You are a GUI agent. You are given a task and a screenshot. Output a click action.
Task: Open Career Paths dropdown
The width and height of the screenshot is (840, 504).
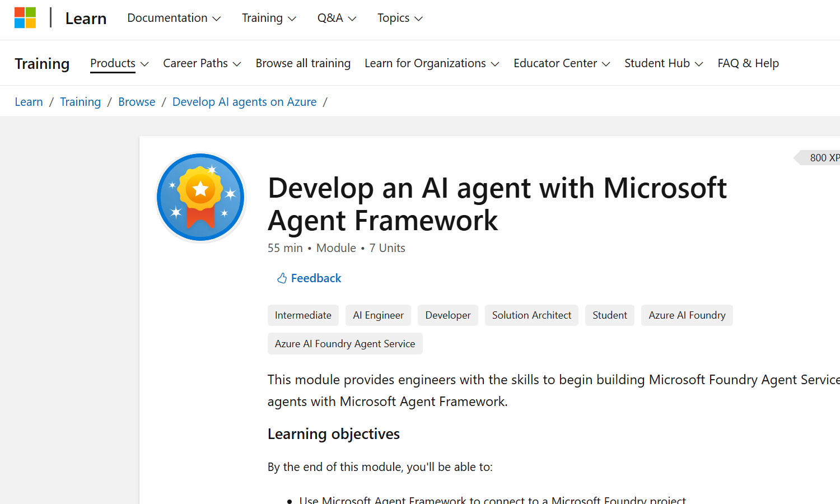(202, 63)
